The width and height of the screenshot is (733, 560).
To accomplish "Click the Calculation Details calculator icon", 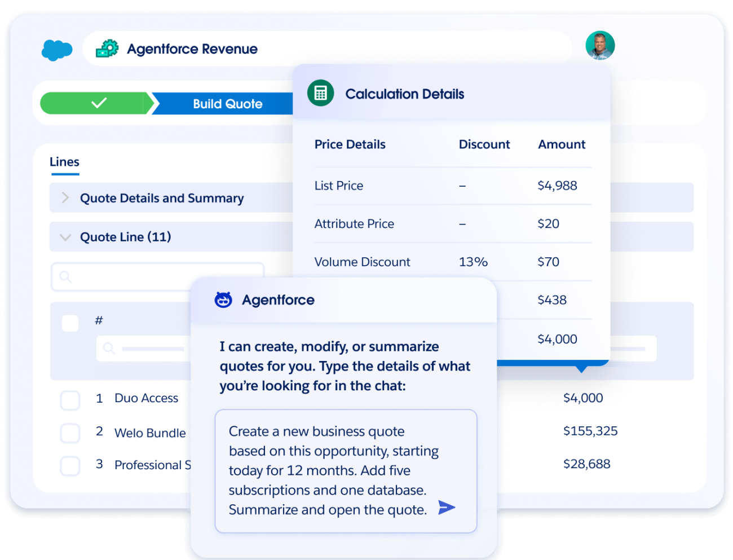I will [321, 93].
